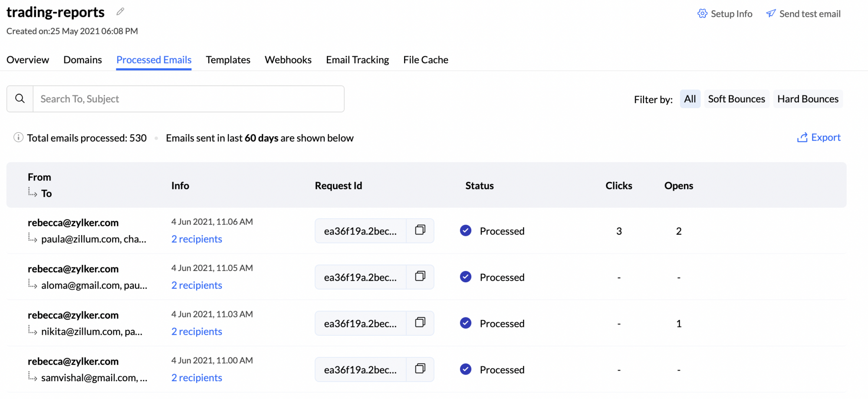This screenshot has width=868, height=399.
Task: Click the Setup Info gear icon
Action: tap(702, 13)
